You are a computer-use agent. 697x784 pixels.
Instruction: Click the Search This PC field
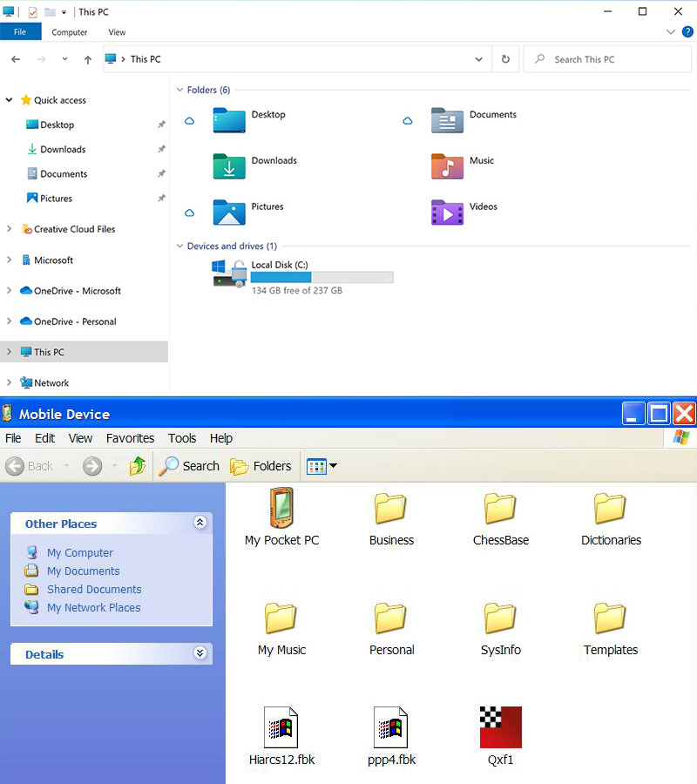(x=607, y=59)
